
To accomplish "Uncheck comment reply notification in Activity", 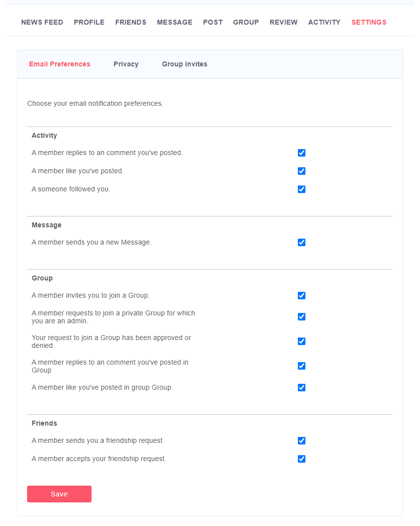I will [x=301, y=153].
